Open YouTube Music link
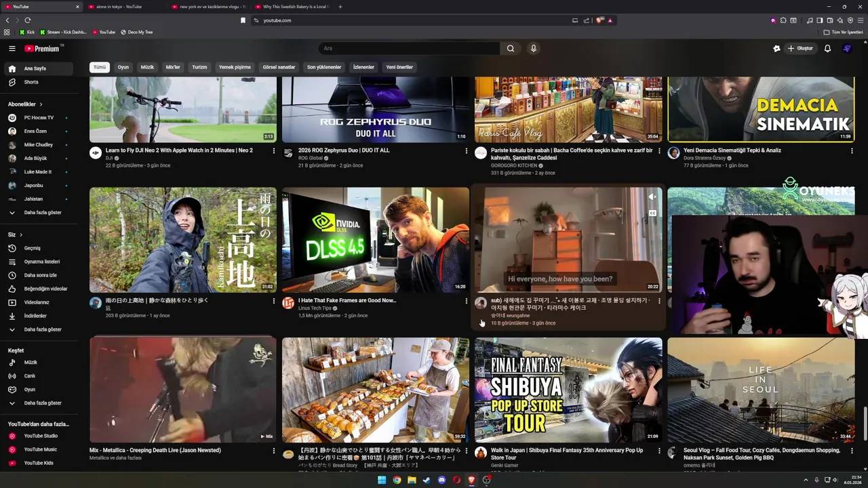The height and width of the screenshot is (488, 868). coord(39,449)
